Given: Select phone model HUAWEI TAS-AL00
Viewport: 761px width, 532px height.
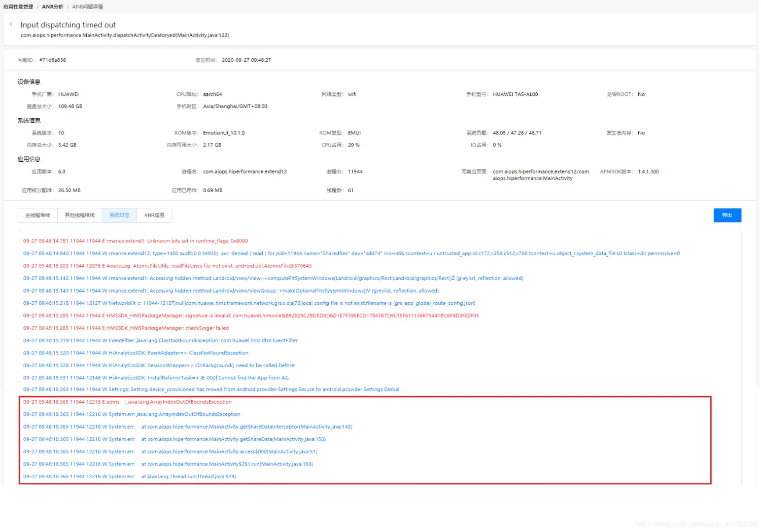Looking at the screenshot, I should click(x=515, y=94).
